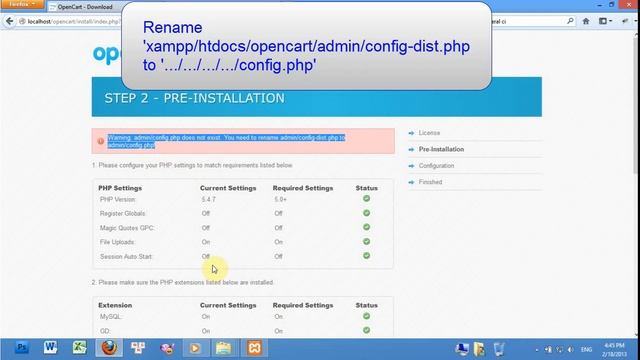Image resolution: width=640 pixels, height=360 pixels.
Task: Switch to Firefox in the taskbar
Action: tap(109, 348)
